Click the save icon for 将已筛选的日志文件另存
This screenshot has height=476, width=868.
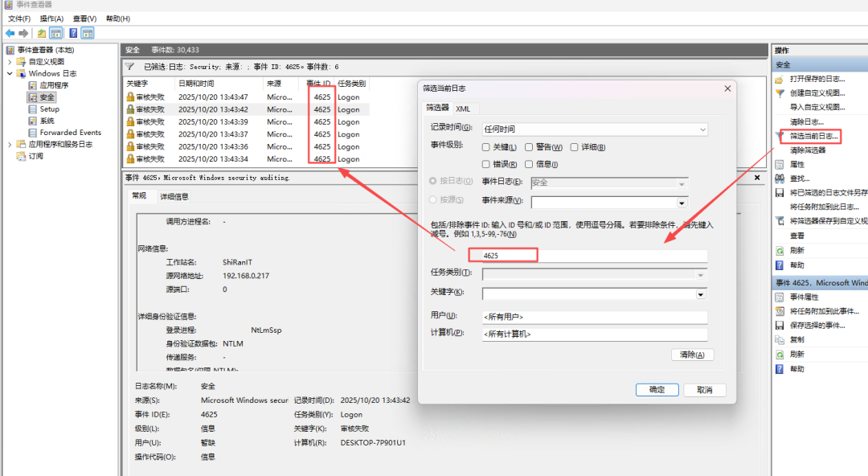pyautogui.click(x=780, y=193)
